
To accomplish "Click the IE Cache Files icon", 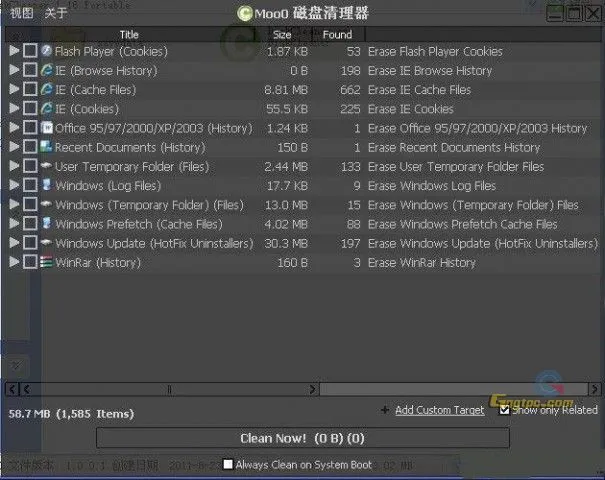I will (46, 90).
